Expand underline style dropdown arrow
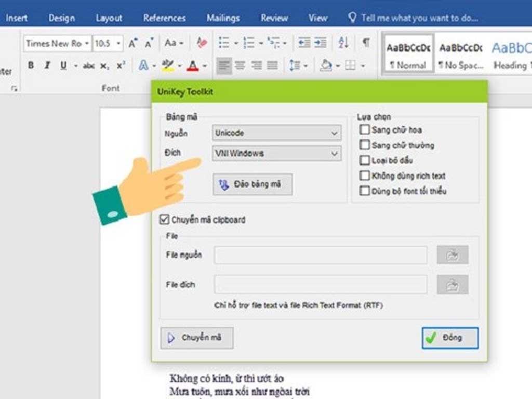Image resolution: width=532 pixels, height=399 pixels. click(x=75, y=65)
